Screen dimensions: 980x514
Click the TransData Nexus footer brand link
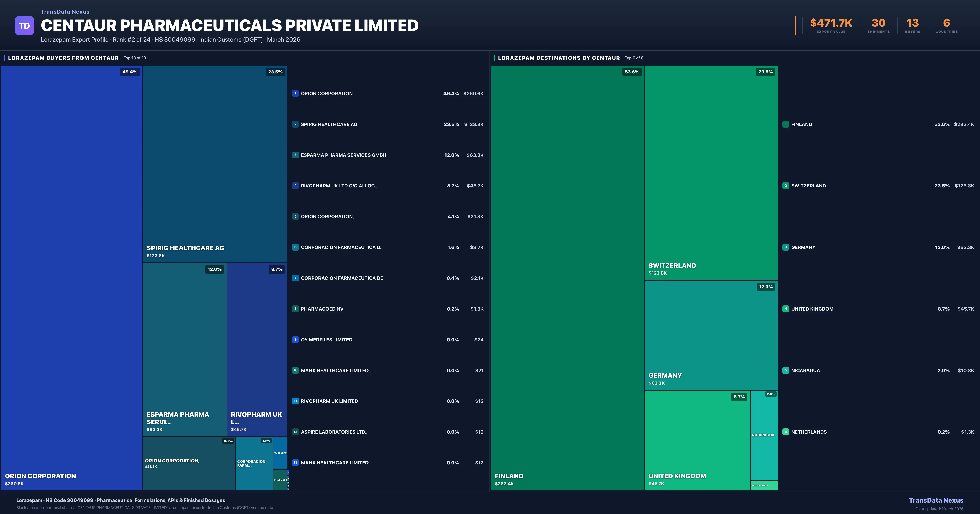[x=936, y=500]
